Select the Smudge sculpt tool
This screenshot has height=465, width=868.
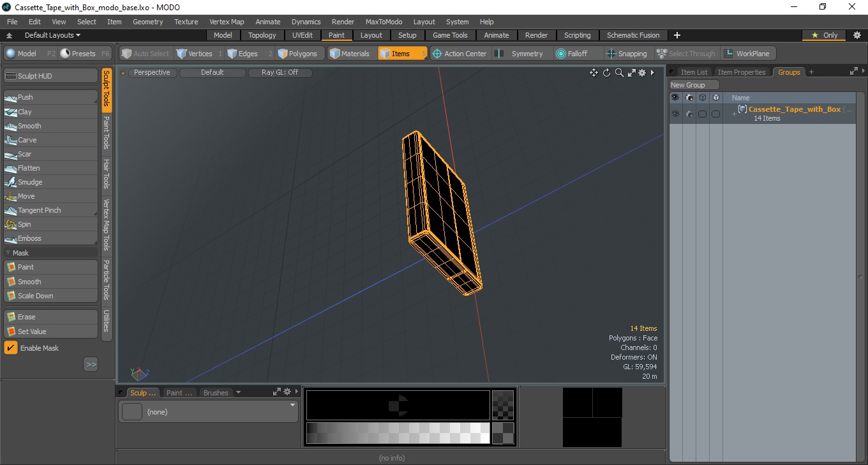click(50, 182)
